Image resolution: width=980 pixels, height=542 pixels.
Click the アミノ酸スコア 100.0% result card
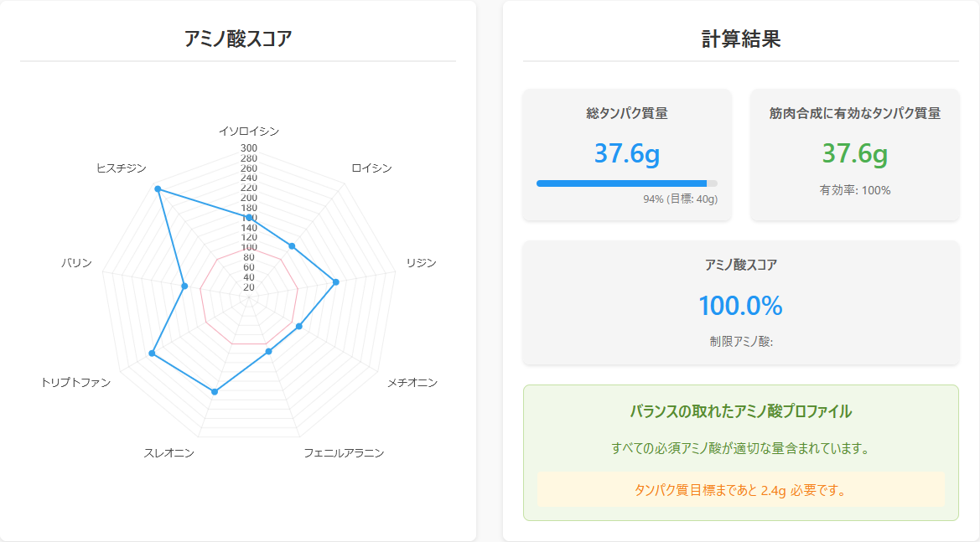[x=740, y=302]
